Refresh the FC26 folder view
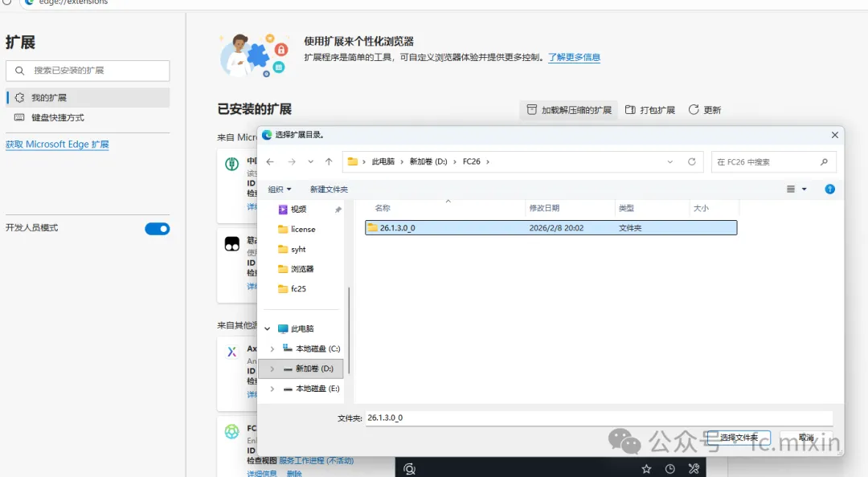868x477 pixels. pyautogui.click(x=692, y=161)
